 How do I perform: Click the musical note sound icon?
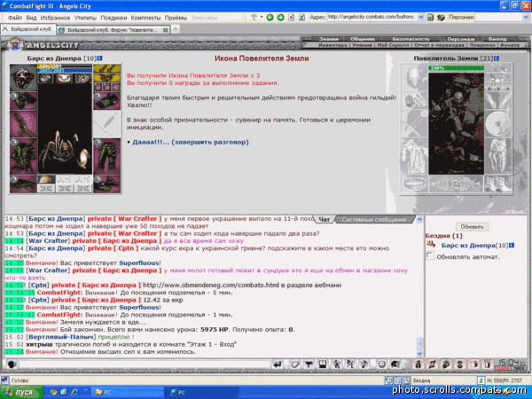[364, 364]
